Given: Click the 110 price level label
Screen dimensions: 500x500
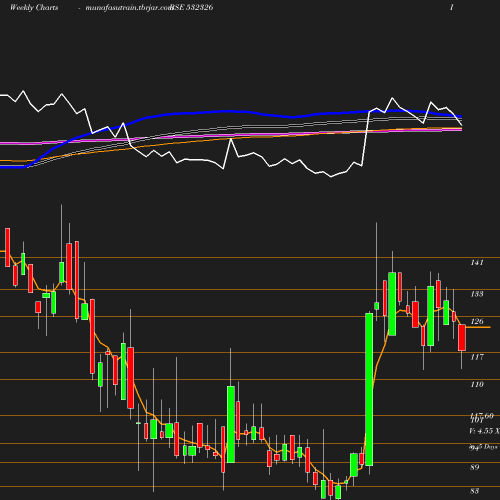Looking at the screenshot, I should 477,384.
